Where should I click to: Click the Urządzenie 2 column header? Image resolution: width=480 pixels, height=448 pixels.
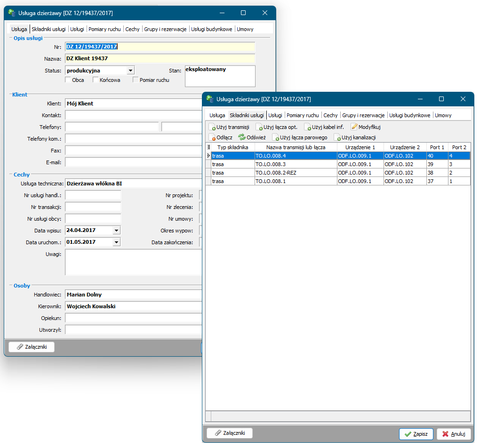click(405, 147)
